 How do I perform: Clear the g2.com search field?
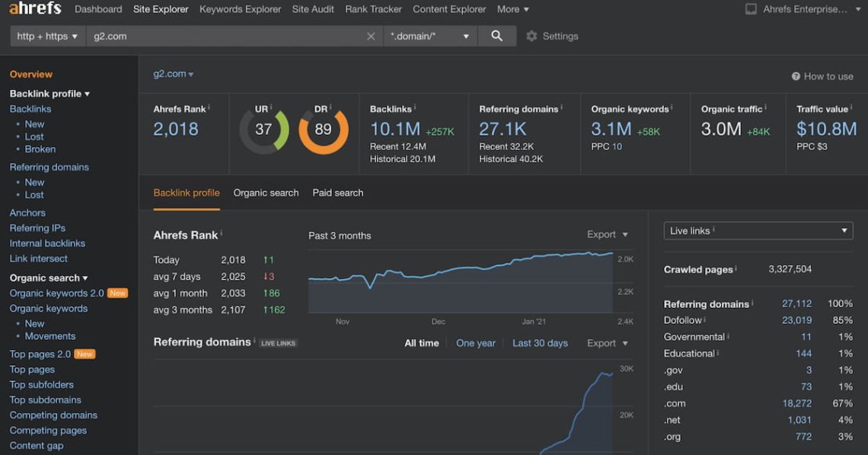point(371,37)
